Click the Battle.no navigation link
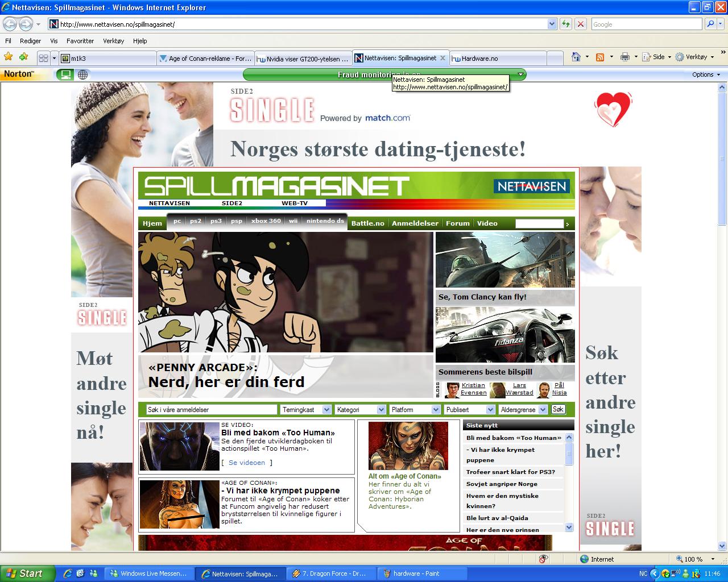The image size is (728, 582). point(368,223)
